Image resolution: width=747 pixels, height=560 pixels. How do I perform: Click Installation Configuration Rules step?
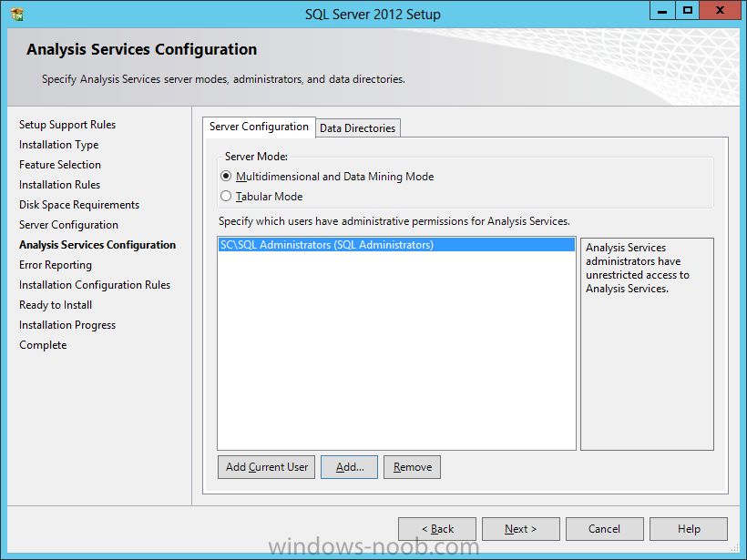coord(95,285)
